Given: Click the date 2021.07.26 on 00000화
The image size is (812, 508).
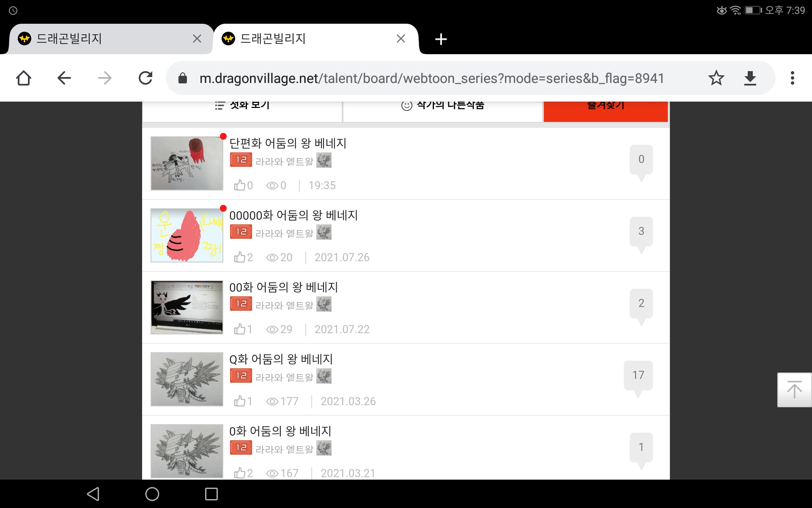Looking at the screenshot, I should pos(342,257).
